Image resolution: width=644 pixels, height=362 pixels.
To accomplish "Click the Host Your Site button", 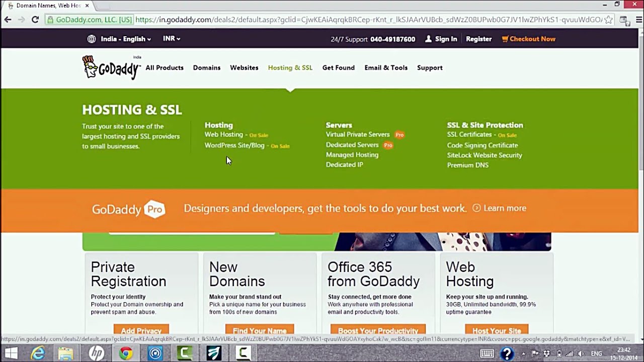I will pos(497,330).
